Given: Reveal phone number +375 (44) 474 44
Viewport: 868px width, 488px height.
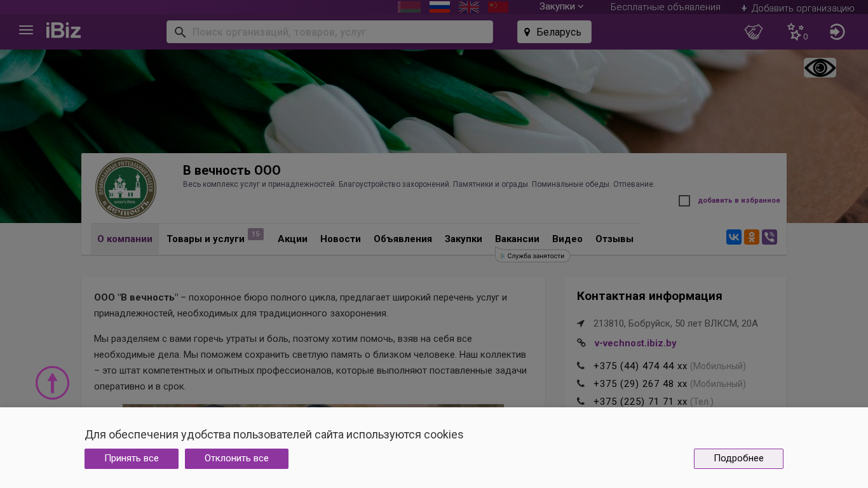Looking at the screenshot, I should tap(641, 366).
